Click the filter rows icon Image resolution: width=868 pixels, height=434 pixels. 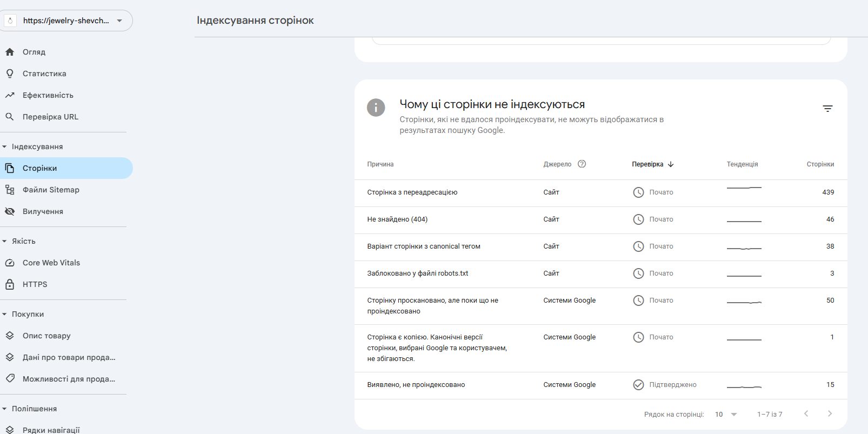pos(827,109)
